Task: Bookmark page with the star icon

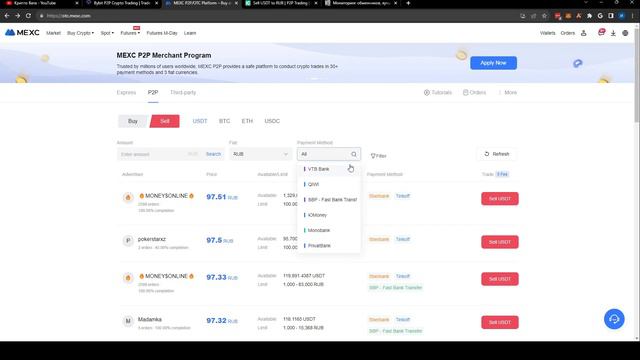Action: 544,16
